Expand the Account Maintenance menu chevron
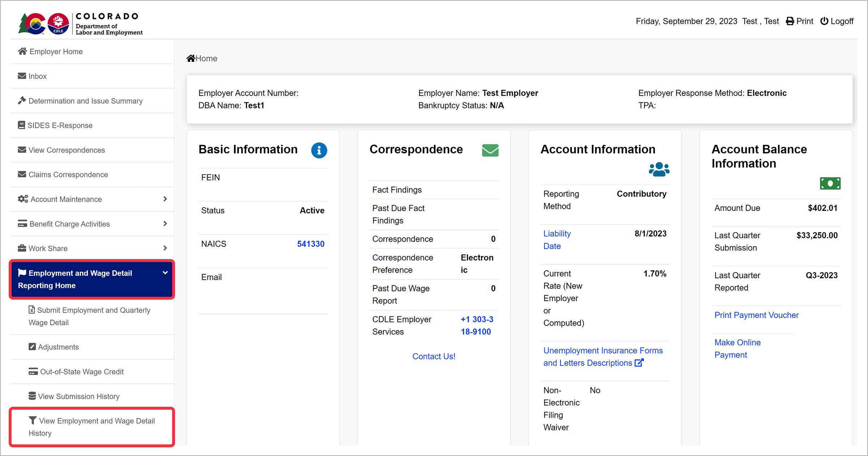The height and width of the screenshot is (456, 868). coord(165,199)
